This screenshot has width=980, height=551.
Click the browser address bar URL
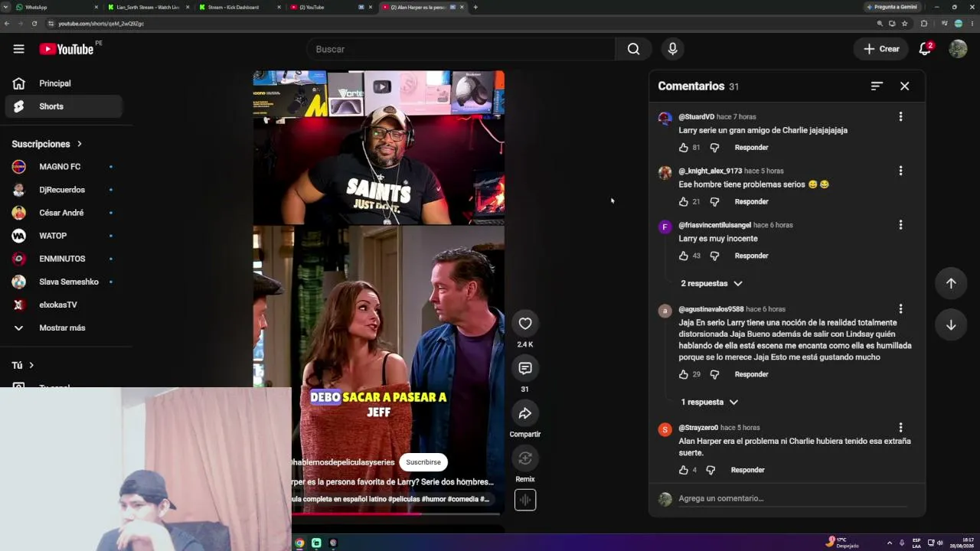click(x=101, y=24)
